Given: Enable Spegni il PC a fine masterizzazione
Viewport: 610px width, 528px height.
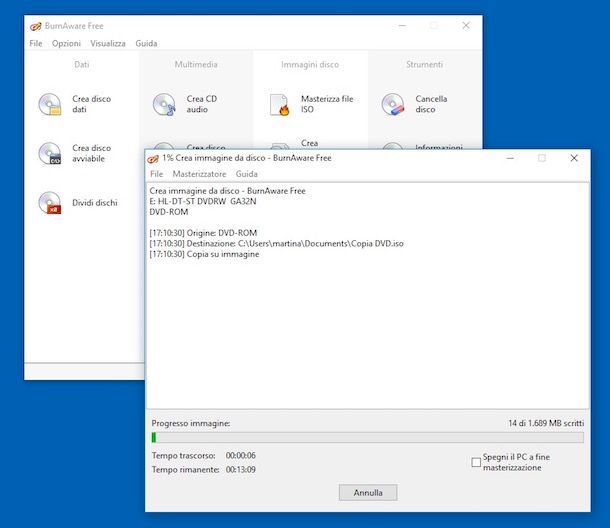Looking at the screenshot, I should coord(476,462).
